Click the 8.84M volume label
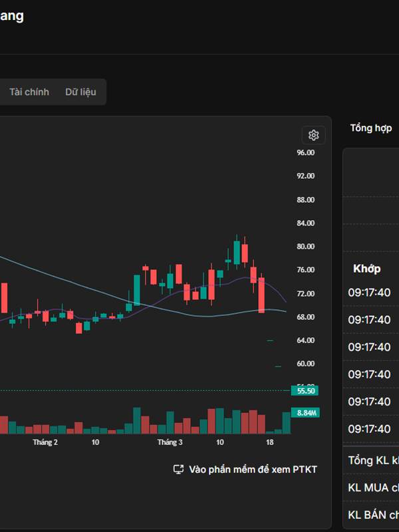399x532 pixels. (x=306, y=413)
